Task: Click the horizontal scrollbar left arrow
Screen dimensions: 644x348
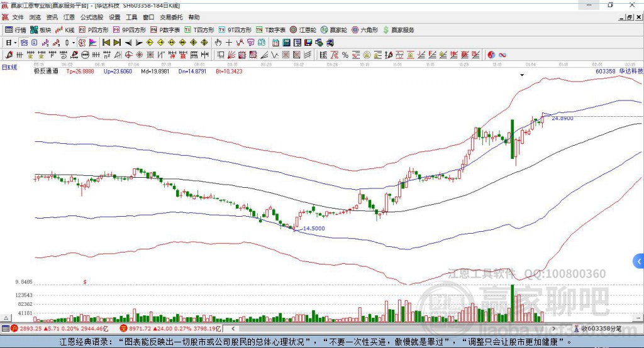Action: coord(233,329)
